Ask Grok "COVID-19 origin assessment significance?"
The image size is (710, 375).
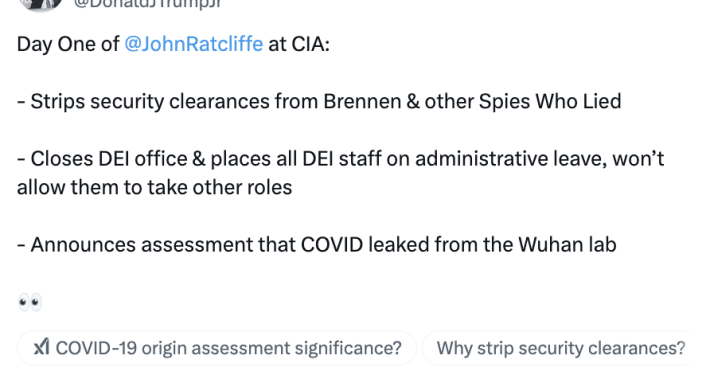pos(217,348)
